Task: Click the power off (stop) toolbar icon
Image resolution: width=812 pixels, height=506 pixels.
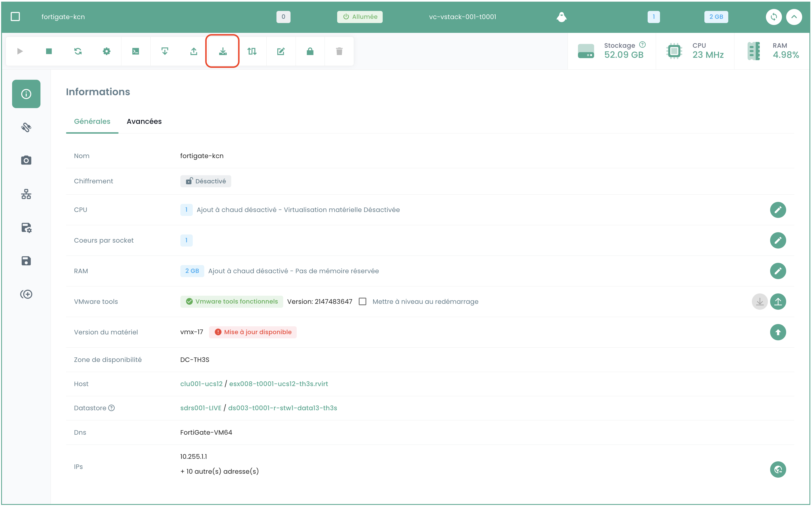Action: [49, 51]
